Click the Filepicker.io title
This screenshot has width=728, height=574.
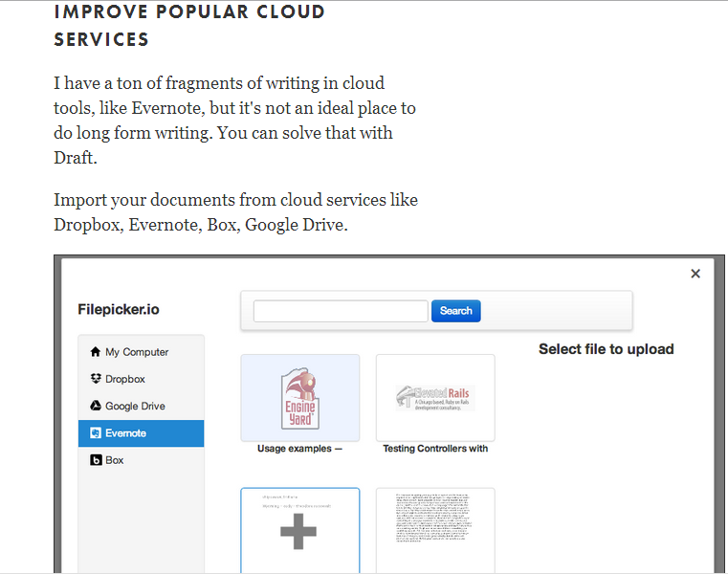point(119,309)
